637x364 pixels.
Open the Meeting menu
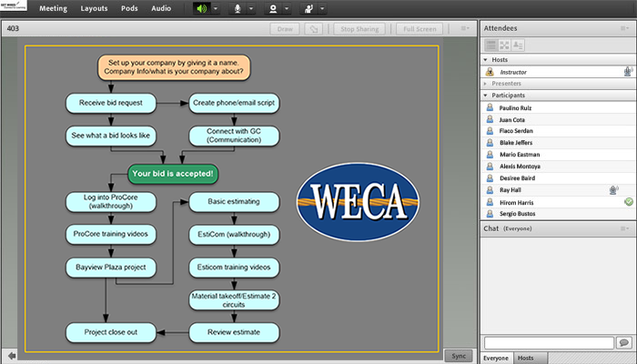point(53,8)
